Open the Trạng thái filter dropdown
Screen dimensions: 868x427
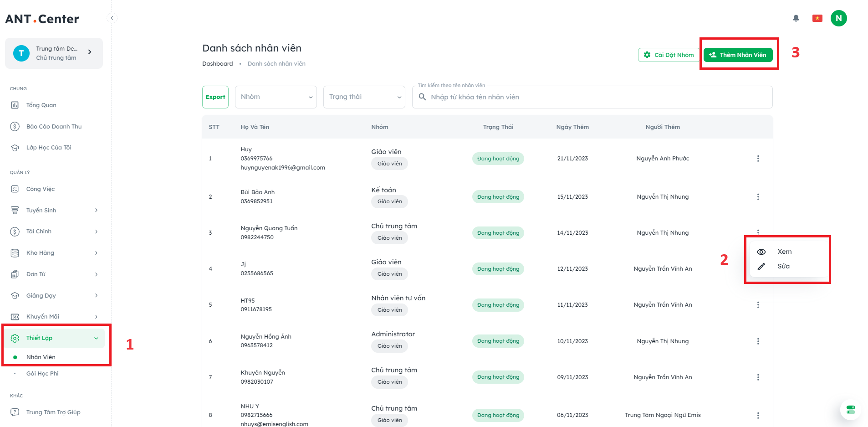[x=364, y=97]
